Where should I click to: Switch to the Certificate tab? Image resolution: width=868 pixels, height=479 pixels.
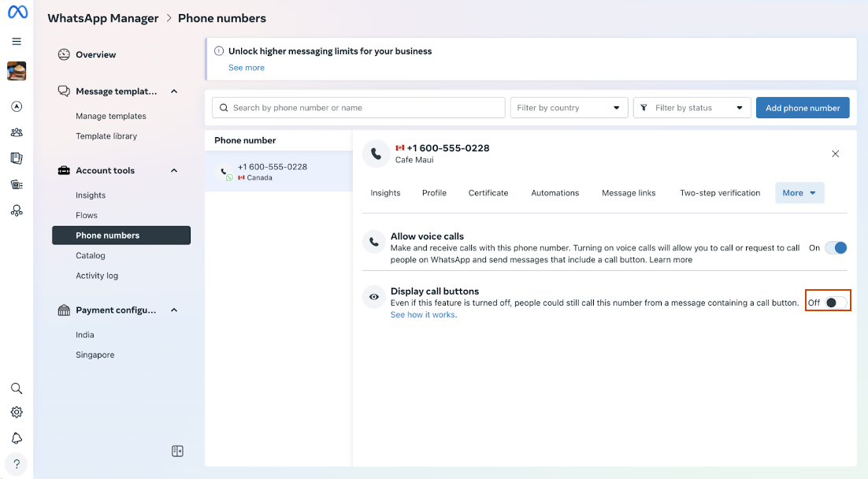point(488,193)
